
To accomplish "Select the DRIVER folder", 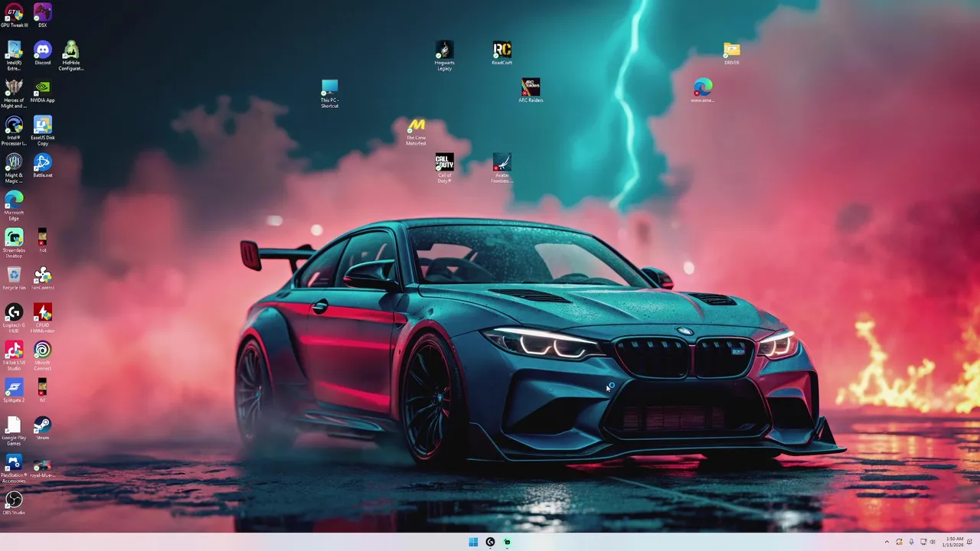I will click(x=732, y=53).
